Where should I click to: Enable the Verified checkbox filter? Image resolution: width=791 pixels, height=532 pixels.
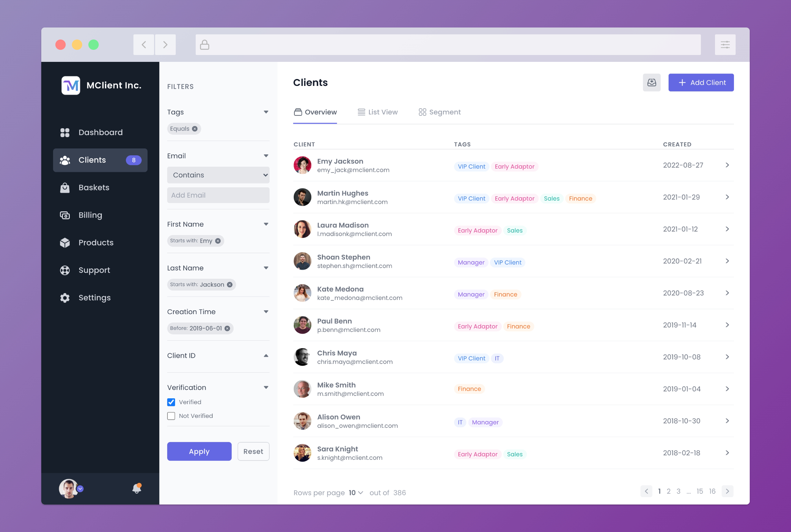point(171,402)
